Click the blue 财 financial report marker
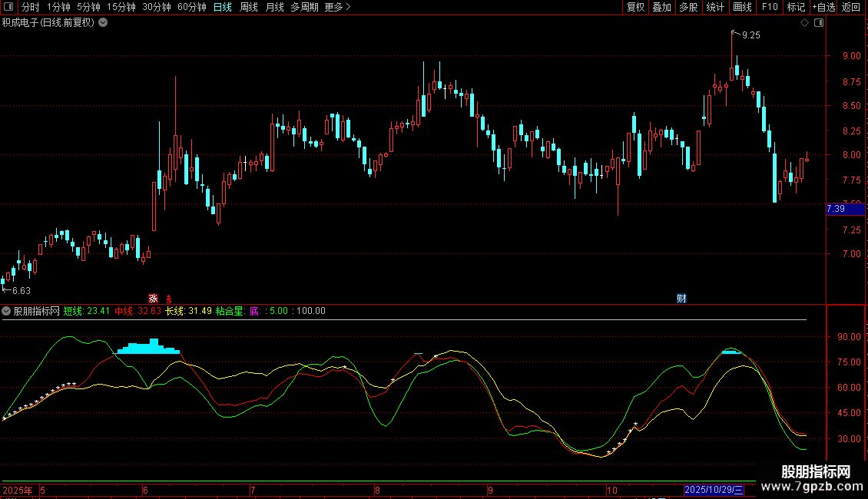 pos(681,298)
